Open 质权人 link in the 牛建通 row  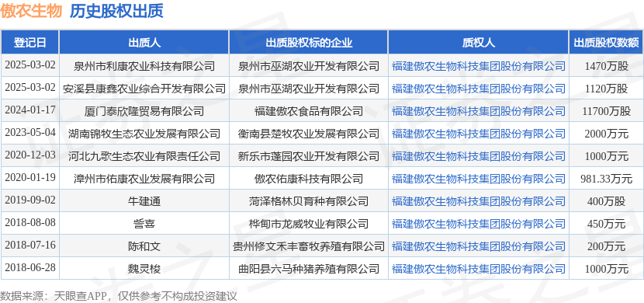pyautogui.click(x=479, y=201)
